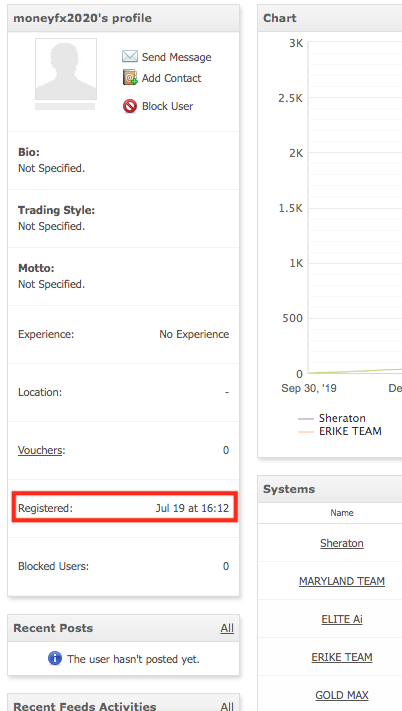The image size is (402, 711).
Task: Toggle the Sheraton series in chart legend
Action: (x=332, y=418)
